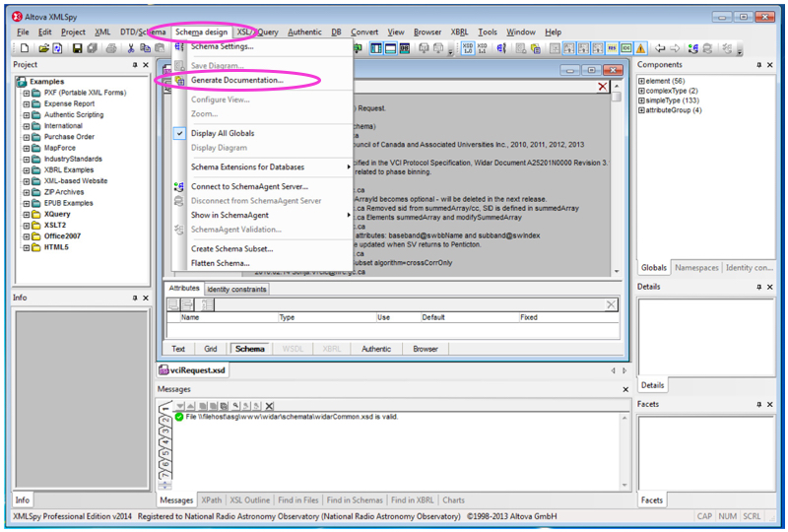Click the clear X icon in Messages toolbar
Screen dimensions: 788x532
pos(269,406)
